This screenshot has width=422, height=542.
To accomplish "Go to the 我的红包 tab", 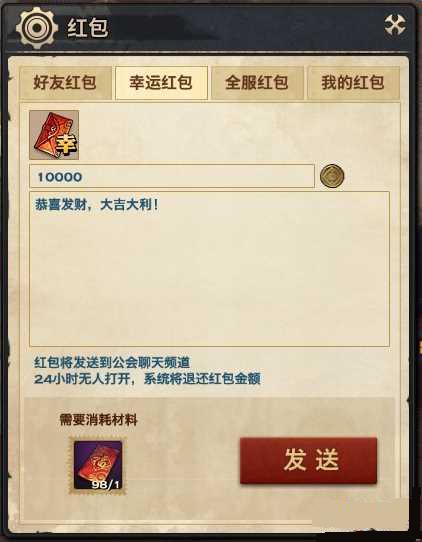I will click(x=353, y=83).
